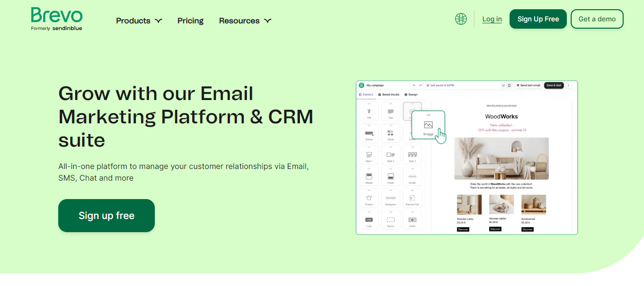Click Discover under Wooden Lamp
The image size is (644, 286).
pos(463,229)
